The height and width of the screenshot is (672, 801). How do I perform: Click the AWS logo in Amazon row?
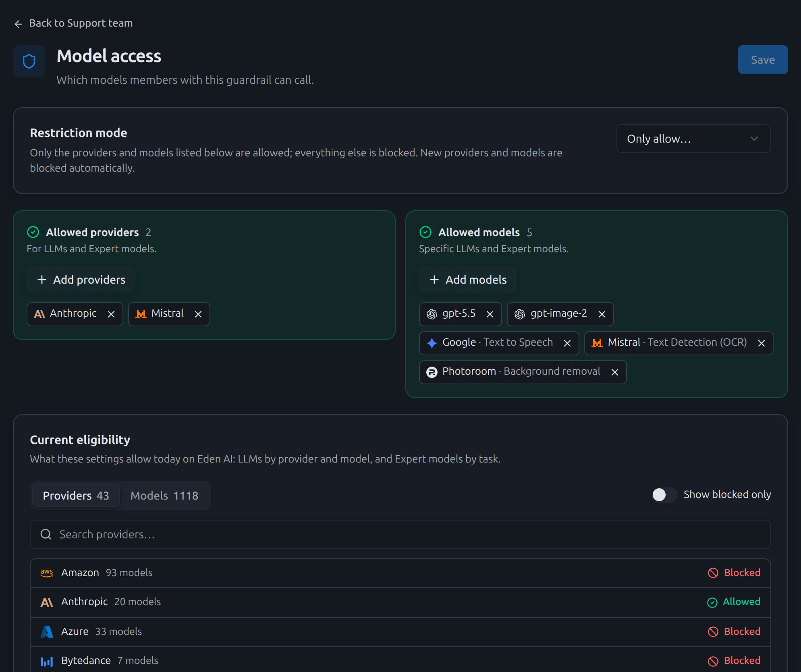pyautogui.click(x=47, y=573)
